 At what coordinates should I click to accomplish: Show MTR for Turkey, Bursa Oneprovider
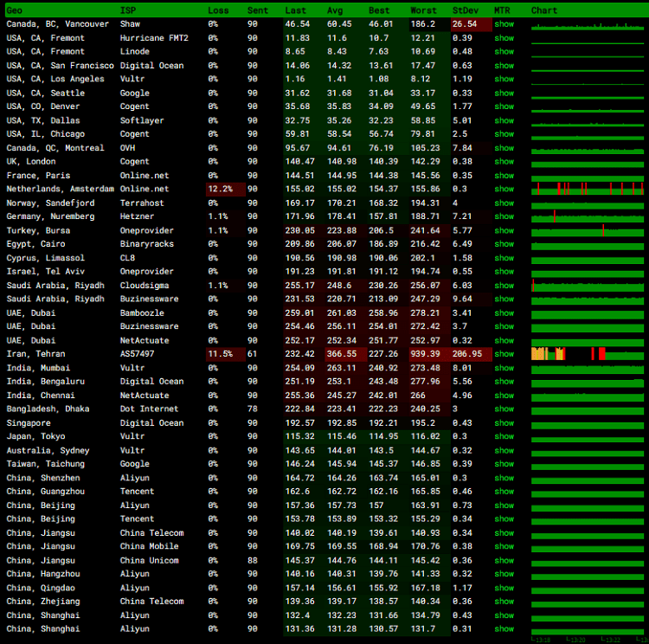pos(504,230)
